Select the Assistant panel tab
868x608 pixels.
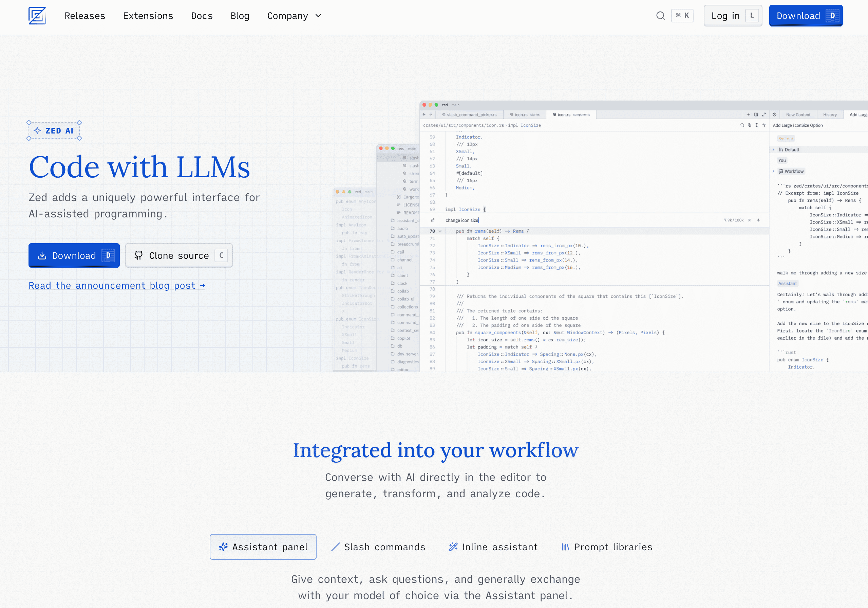click(263, 547)
